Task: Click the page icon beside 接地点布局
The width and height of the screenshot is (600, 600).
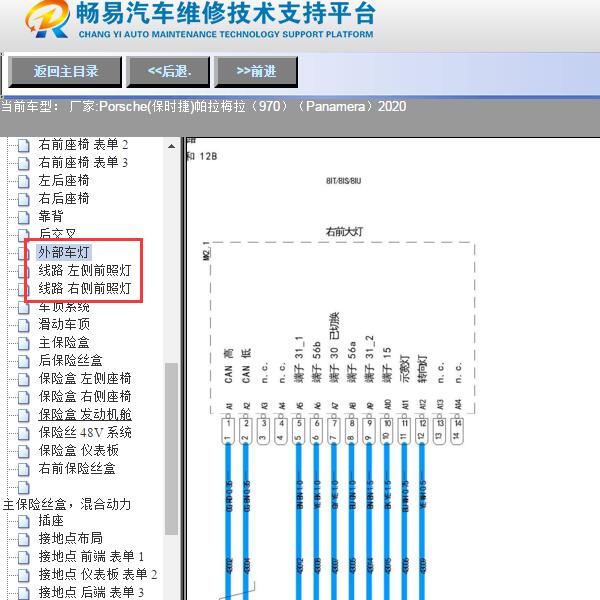Action: click(24, 539)
